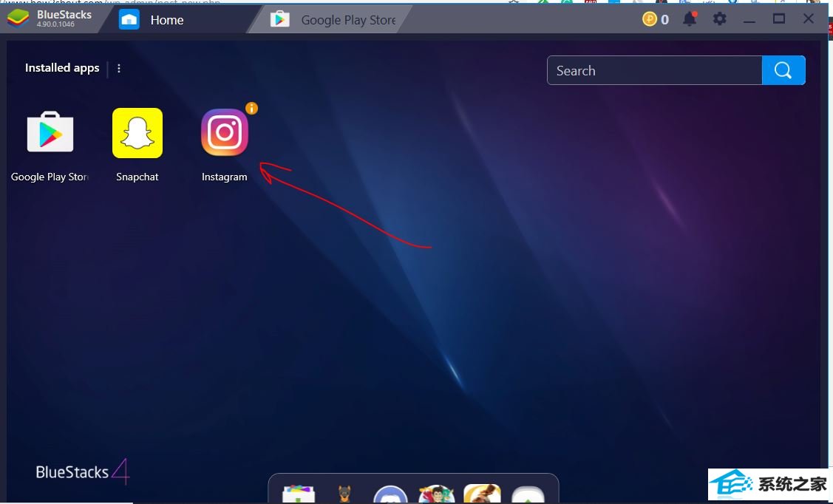
Task: Open the Instagram app
Action: (224, 133)
